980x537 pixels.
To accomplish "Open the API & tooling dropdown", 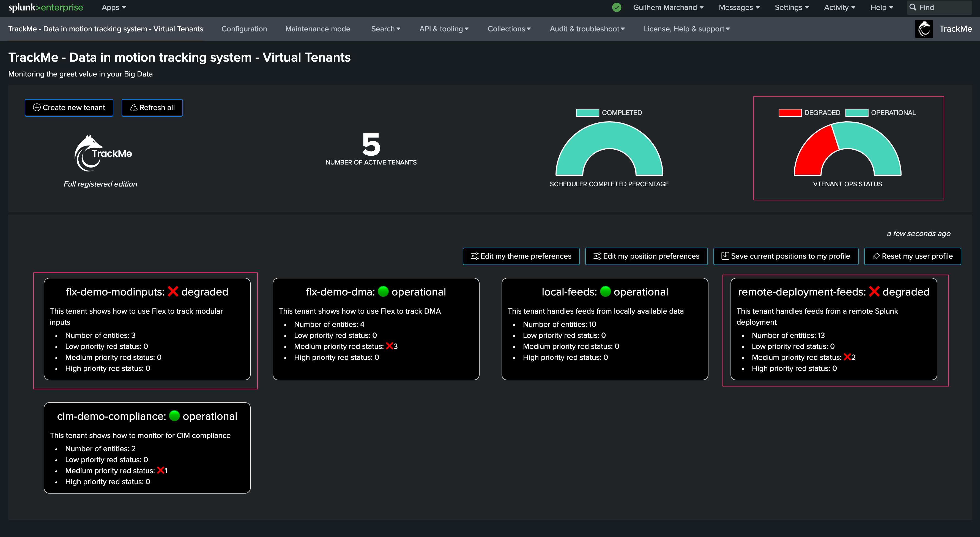I will pyautogui.click(x=444, y=29).
